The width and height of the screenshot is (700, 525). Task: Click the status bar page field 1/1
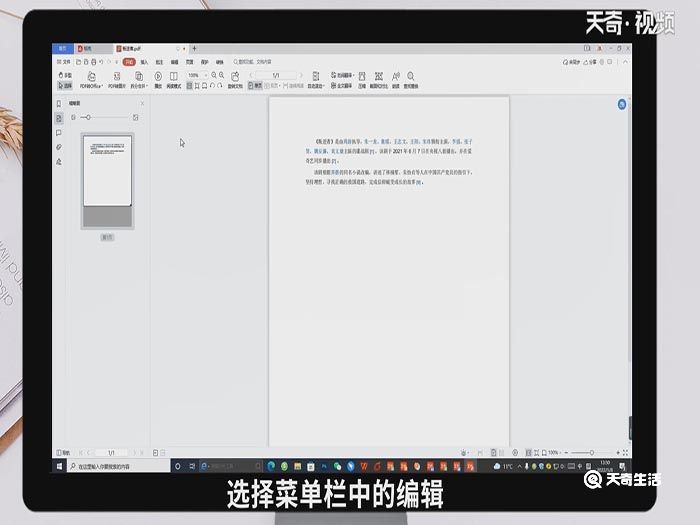(112, 452)
